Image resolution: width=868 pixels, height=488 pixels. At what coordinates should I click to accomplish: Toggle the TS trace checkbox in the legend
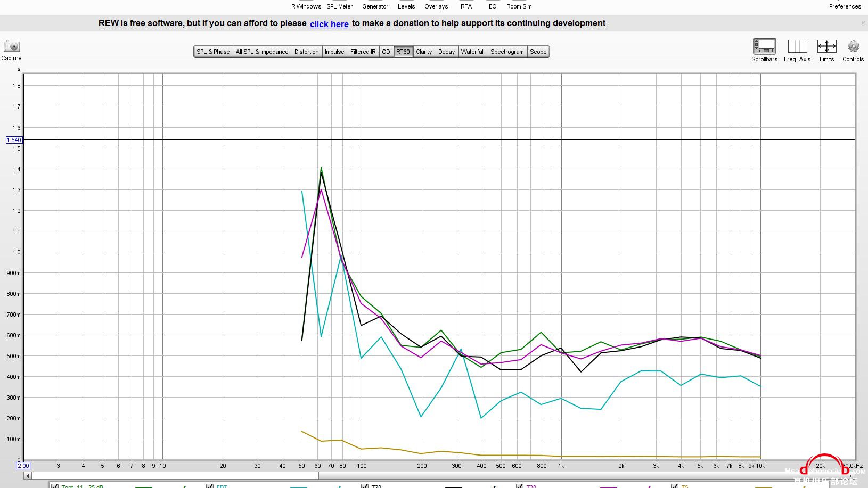pyautogui.click(x=675, y=486)
